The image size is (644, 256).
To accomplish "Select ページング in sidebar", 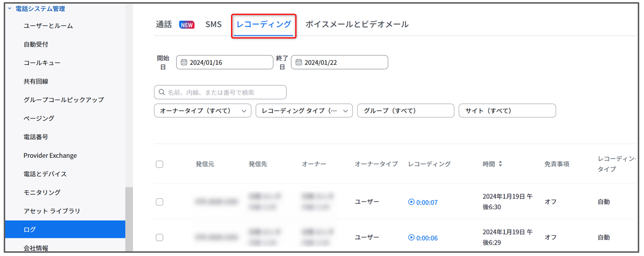I will coord(39,118).
